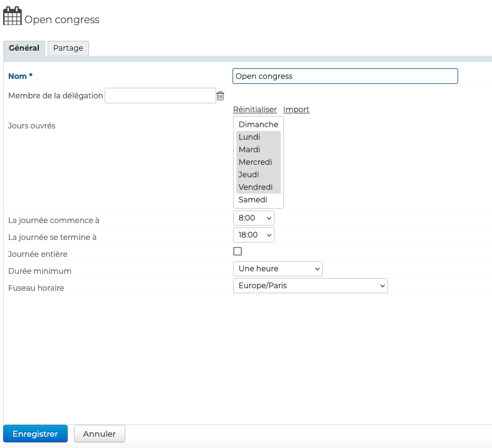Deselect Lundi in the Jours ouvrés list

(x=250, y=137)
